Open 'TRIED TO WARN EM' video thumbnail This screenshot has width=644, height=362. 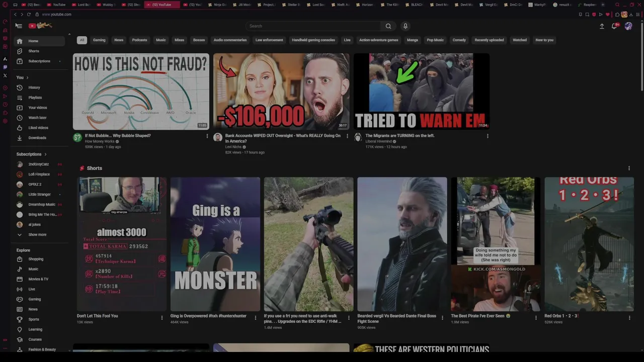point(421,92)
